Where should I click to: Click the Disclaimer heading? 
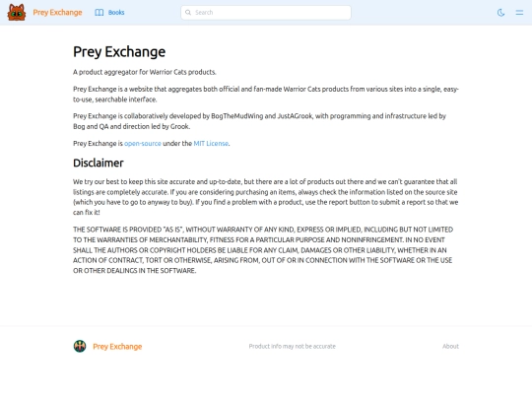(99, 163)
